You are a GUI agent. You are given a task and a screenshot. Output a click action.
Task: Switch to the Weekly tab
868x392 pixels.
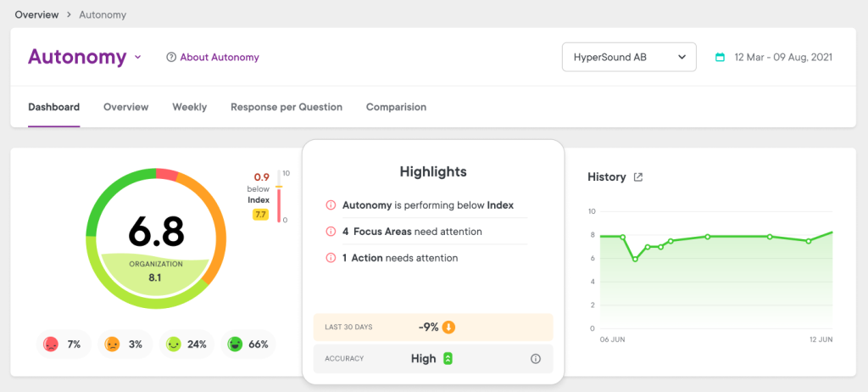point(189,107)
